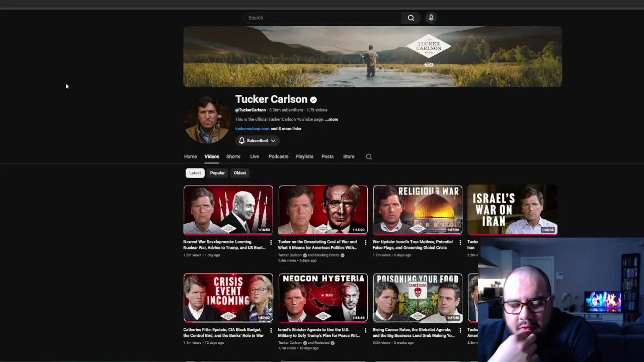This screenshot has height=362, width=644.
Task: Play the Neocon Hysteria thumbnail
Action: click(x=323, y=298)
